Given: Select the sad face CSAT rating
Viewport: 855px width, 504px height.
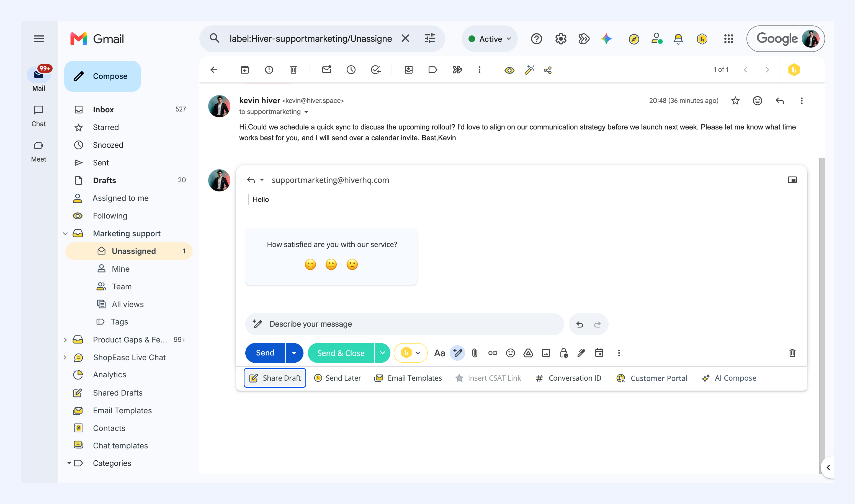Looking at the screenshot, I should (352, 264).
